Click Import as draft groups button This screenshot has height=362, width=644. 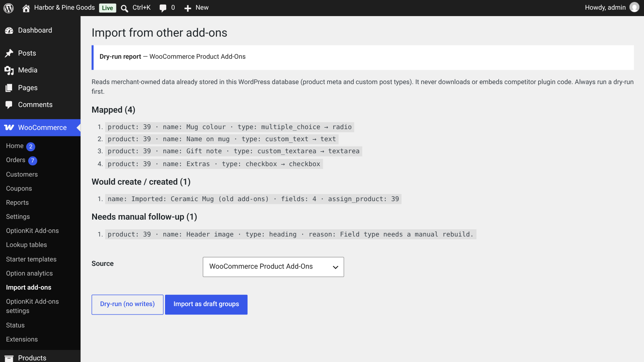pos(206,304)
